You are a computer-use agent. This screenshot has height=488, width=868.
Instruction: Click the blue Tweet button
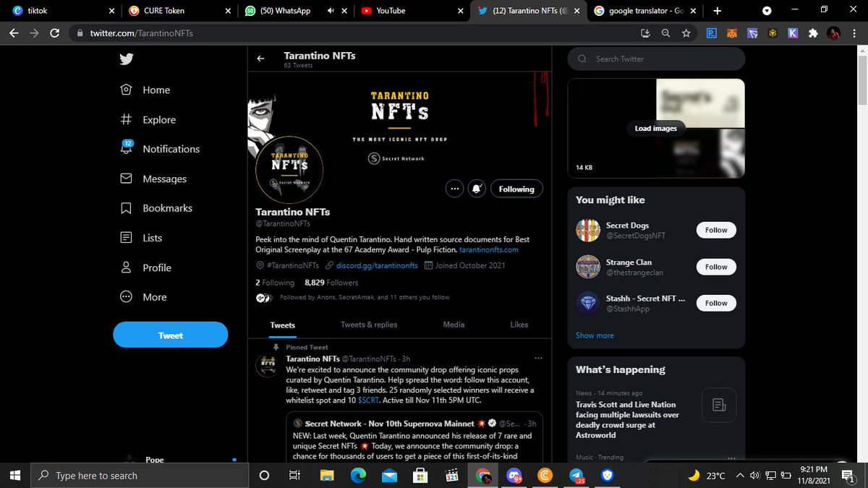[171, 335]
